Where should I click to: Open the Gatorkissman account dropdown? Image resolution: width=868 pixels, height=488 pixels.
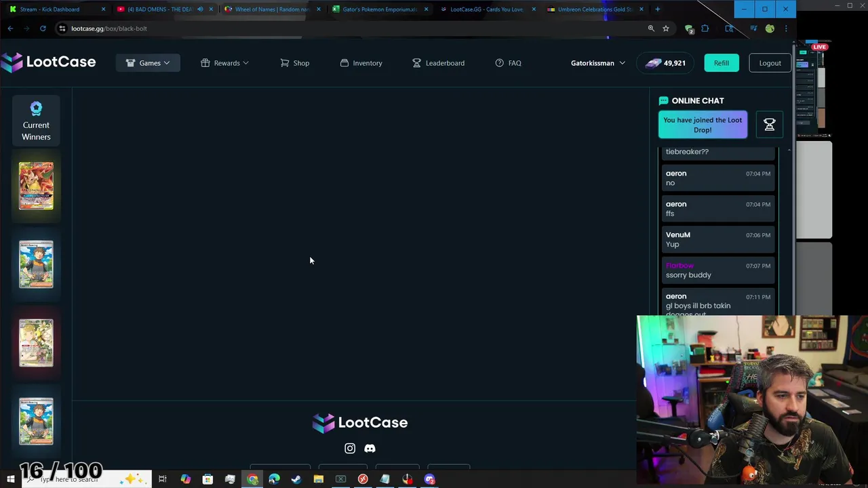click(598, 63)
